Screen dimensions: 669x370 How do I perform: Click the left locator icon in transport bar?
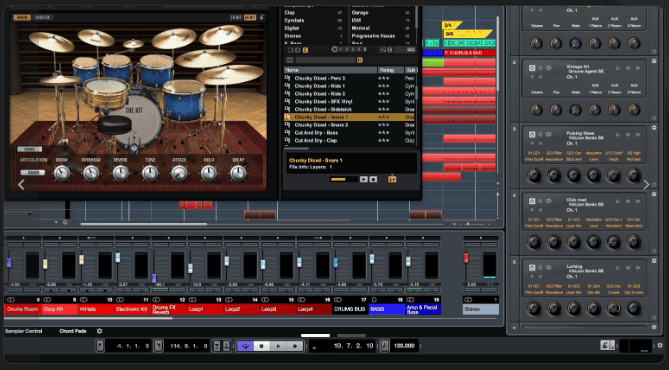click(100, 345)
